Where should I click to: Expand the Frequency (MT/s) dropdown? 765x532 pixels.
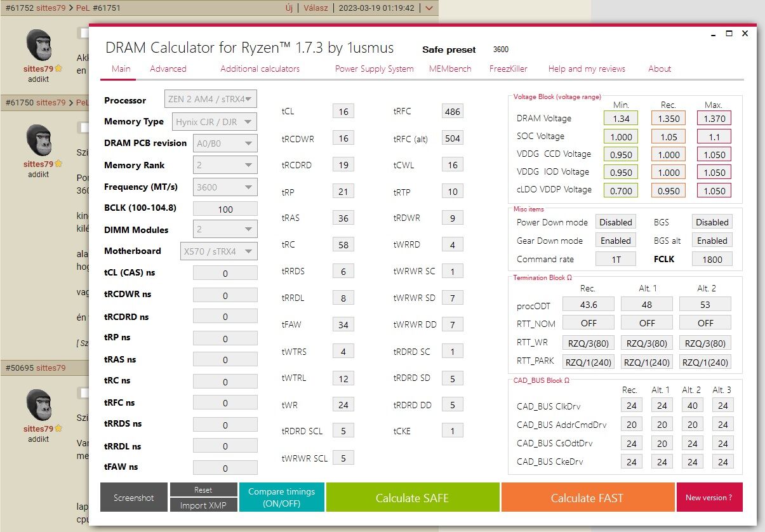click(x=225, y=187)
